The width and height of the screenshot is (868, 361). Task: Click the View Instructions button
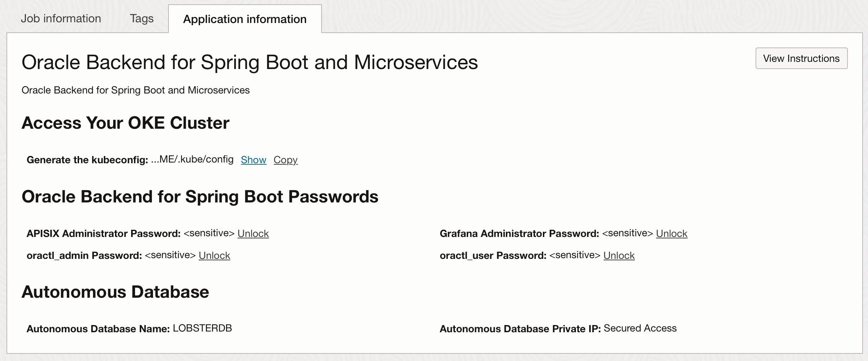801,59
